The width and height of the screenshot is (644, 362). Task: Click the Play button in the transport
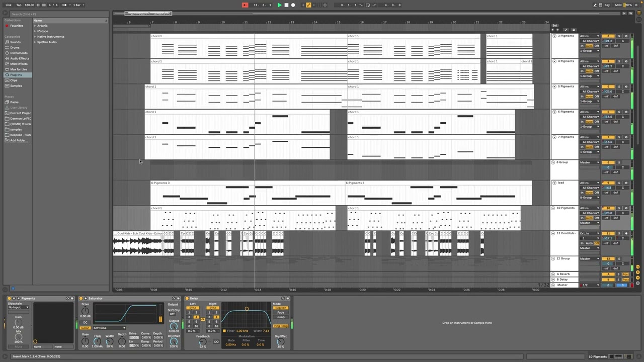click(279, 5)
